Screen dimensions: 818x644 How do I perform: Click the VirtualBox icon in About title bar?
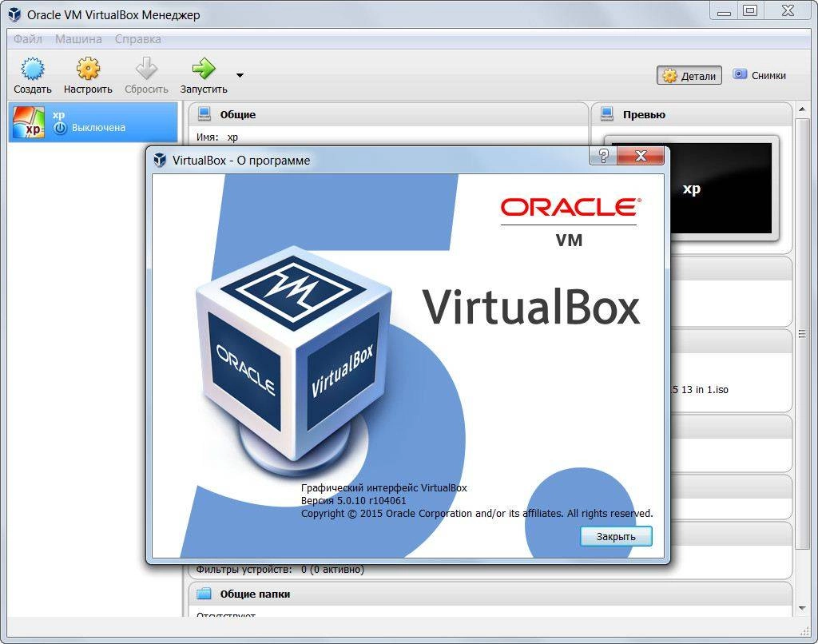click(160, 160)
